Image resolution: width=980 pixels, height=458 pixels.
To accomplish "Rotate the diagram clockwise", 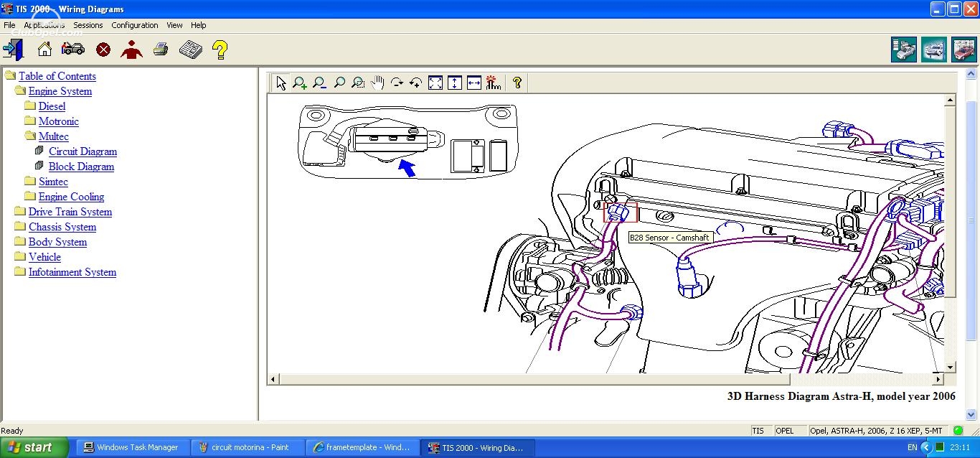I will 397,83.
